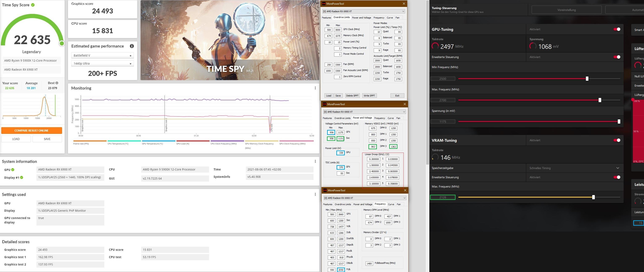Screen dimensions: 644x272
Task: Open GPU selector in MorePowerTool Frequency window
Action: pyautogui.click(x=365, y=198)
